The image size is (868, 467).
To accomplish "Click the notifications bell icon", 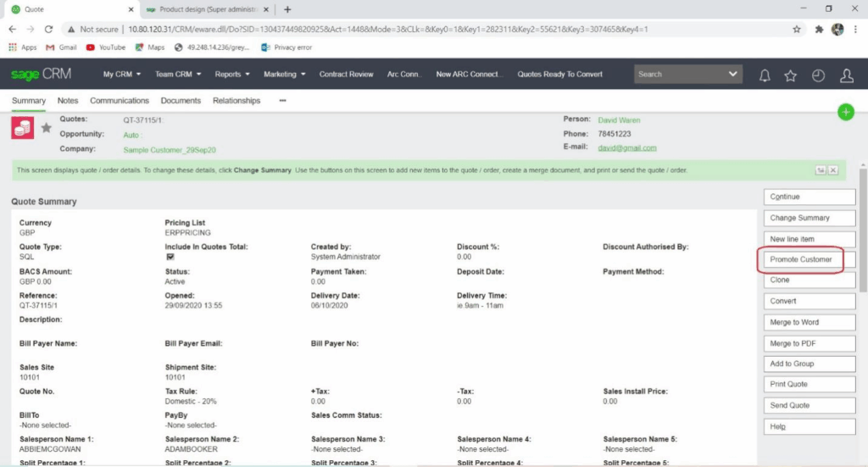I will [x=765, y=75].
